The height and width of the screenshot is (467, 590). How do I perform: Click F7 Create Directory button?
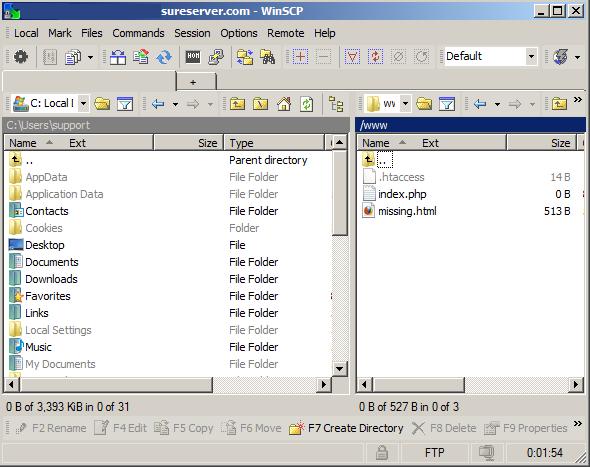(346, 428)
